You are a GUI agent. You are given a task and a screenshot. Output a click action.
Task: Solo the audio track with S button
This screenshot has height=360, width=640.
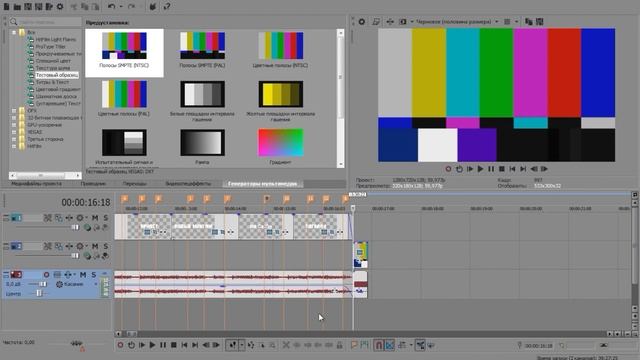pos(93,275)
